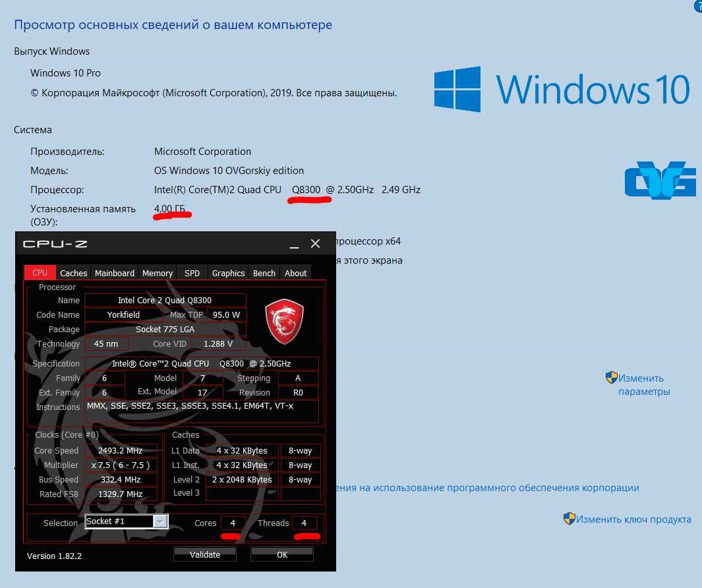Click the 'Version 1.82.2' label

point(54,556)
